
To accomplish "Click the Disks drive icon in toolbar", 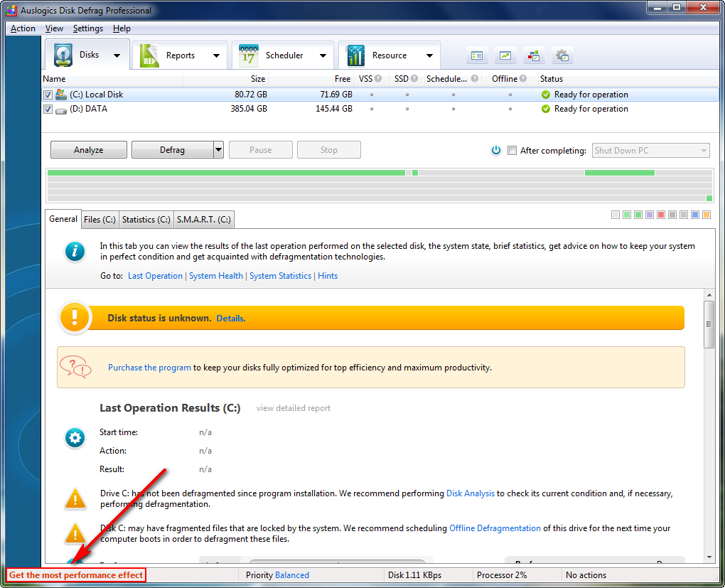I will (x=63, y=55).
